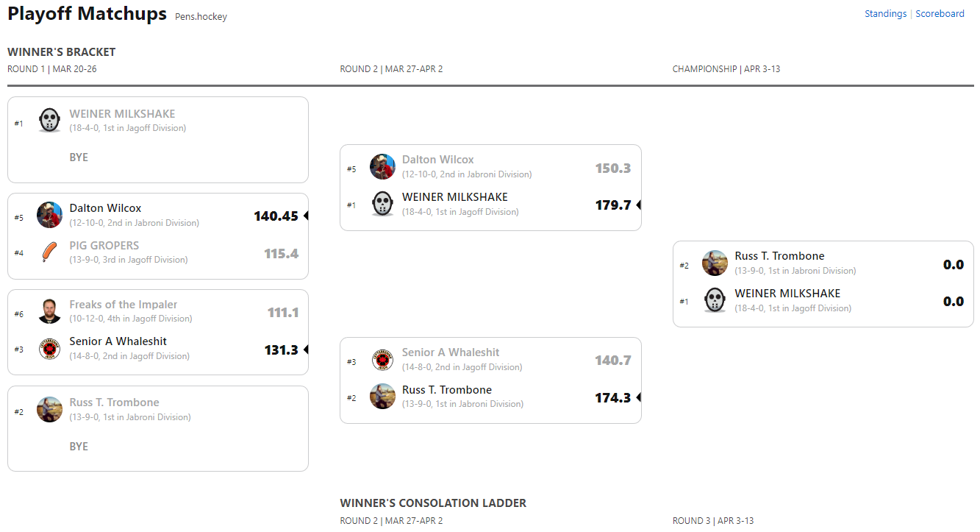Image resolution: width=980 pixels, height=532 pixels.
Task: Click Senior A Whaleshit logo in Round 2
Action: tap(382, 360)
